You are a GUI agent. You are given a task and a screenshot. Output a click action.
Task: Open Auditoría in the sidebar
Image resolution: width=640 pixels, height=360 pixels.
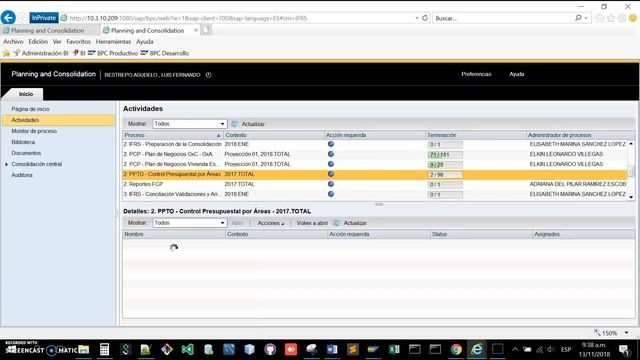tap(22, 175)
